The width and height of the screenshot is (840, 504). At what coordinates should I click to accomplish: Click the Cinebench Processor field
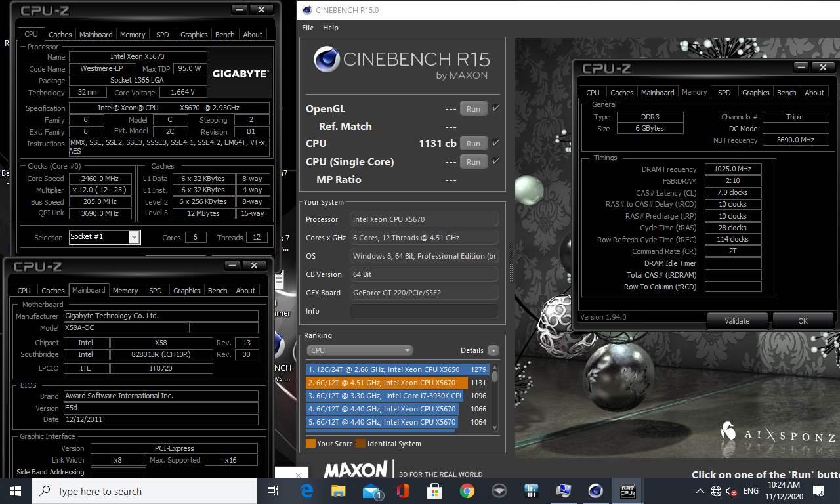[424, 219]
